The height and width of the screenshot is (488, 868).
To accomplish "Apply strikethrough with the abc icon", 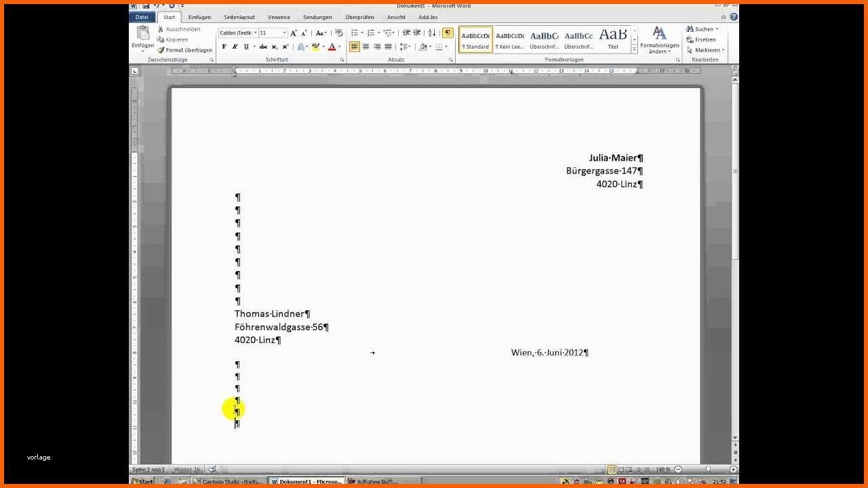I will pyautogui.click(x=263, y=47).
